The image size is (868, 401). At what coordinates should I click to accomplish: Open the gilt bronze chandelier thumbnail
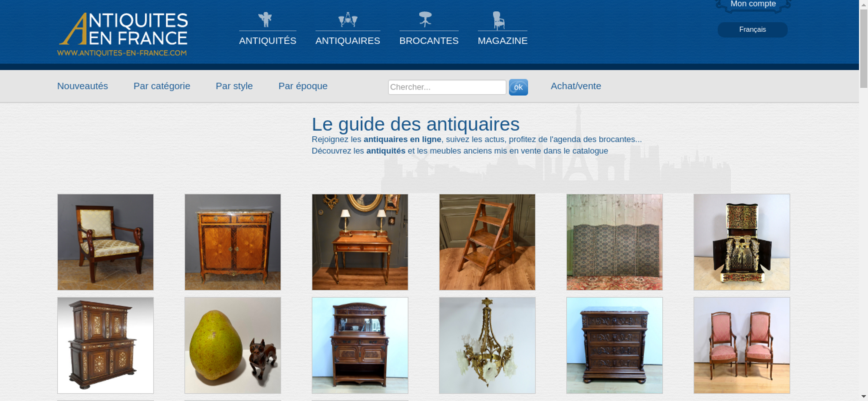(x=487, y=345)
